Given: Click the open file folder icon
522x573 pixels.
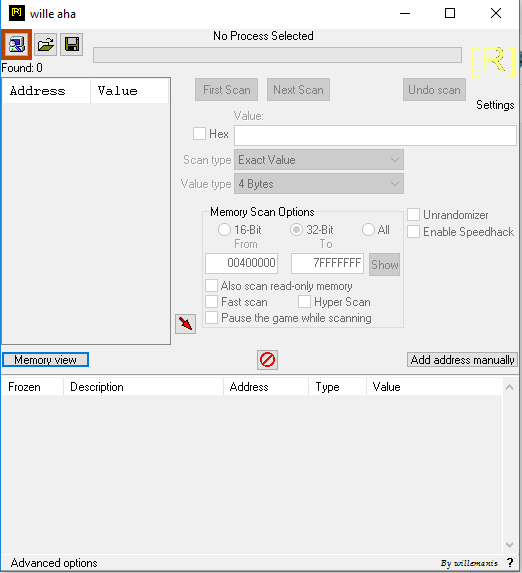Looking at the screenshot, I should click(x=46, y=45).
